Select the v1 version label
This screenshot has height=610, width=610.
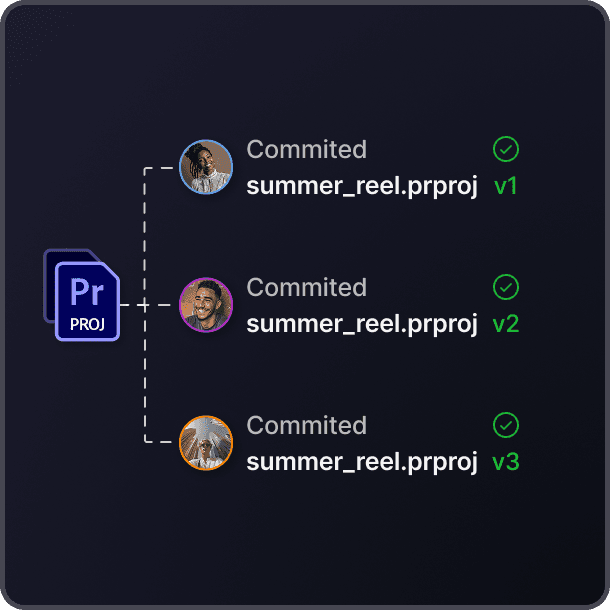(x=506, y=186)
